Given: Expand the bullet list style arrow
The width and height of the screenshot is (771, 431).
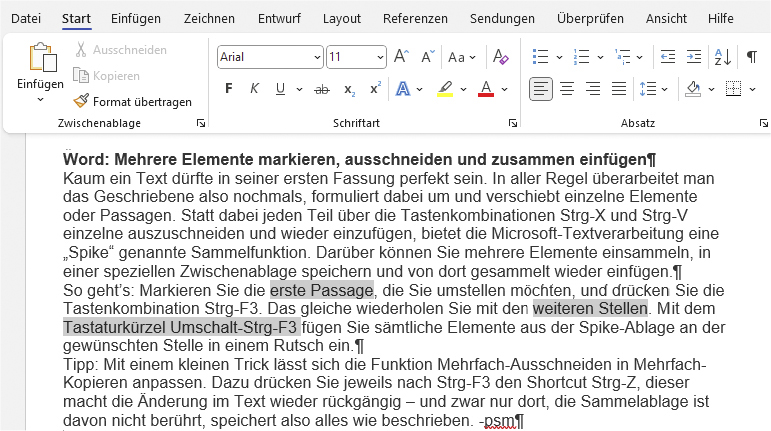Looking at the screenshot, I should pyautogui.click(x=559, y=57).
